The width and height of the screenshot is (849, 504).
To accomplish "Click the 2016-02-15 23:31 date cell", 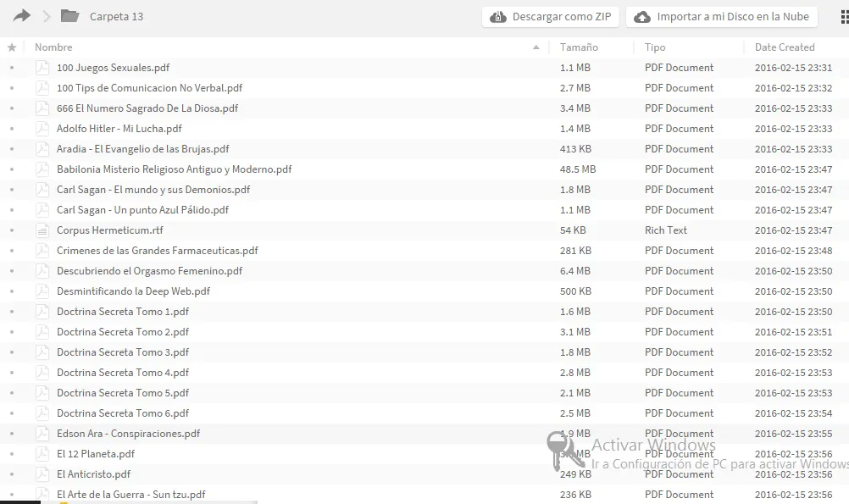I will [x=793, y=68].
